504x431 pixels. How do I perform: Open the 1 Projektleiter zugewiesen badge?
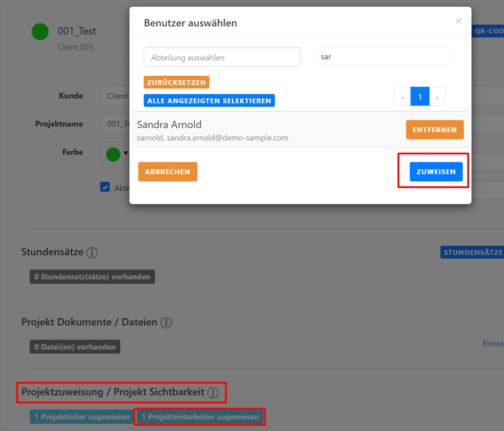pyautogui.click(x=82, y=417)
